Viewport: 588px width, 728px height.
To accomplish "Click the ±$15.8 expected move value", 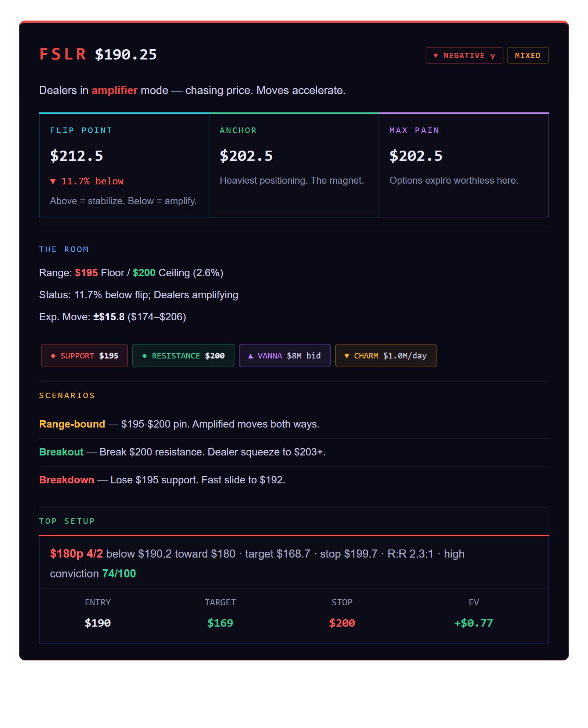I will click(109, 317).
